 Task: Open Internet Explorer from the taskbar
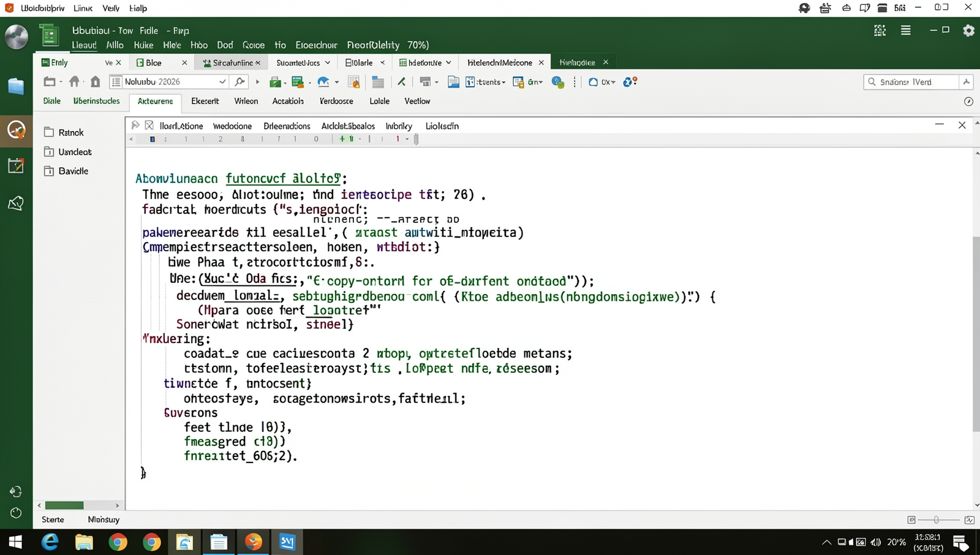pos(50,542)
